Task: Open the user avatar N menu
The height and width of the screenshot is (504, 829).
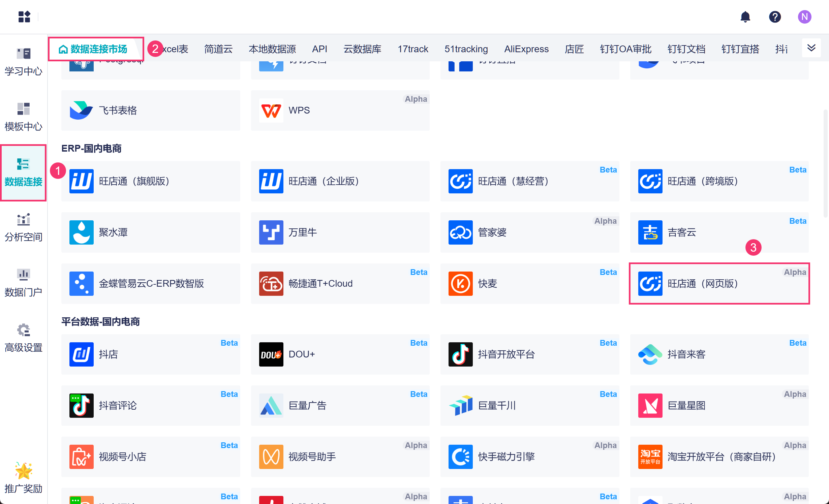Action: click(x=804, y=17)
